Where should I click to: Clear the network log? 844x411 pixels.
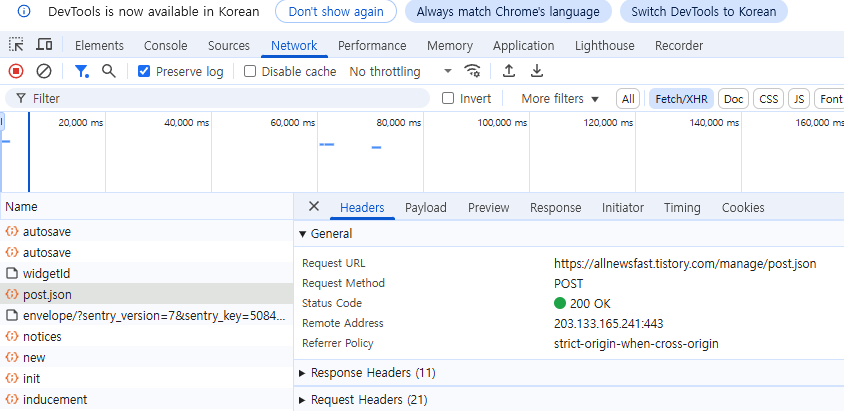[x=44, y=71]
